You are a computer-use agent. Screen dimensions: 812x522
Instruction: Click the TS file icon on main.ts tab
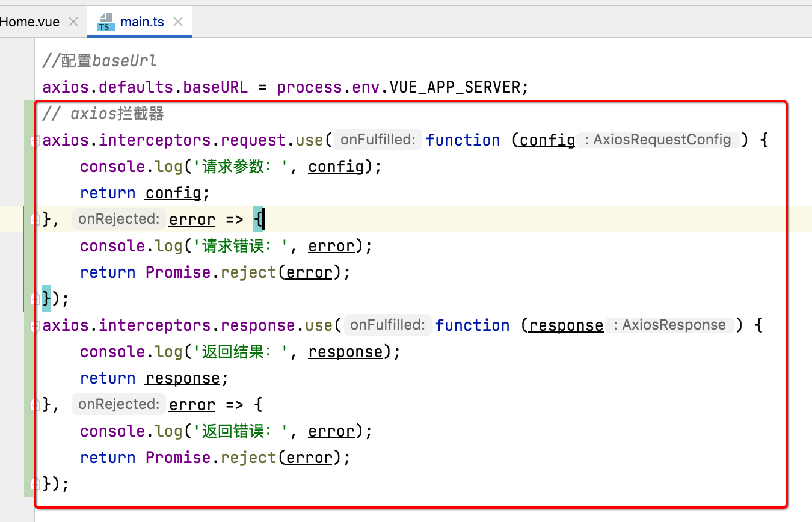tap(106, 22)
